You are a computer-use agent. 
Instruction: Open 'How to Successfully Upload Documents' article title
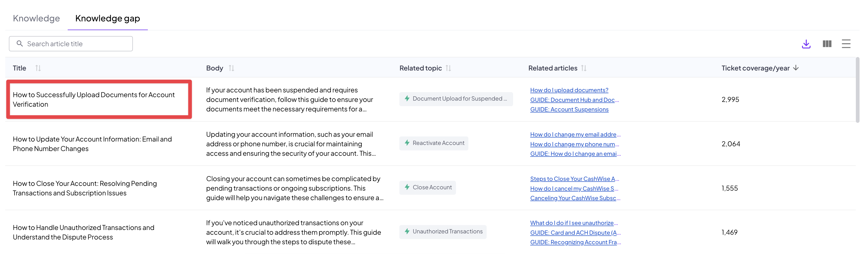94,100
